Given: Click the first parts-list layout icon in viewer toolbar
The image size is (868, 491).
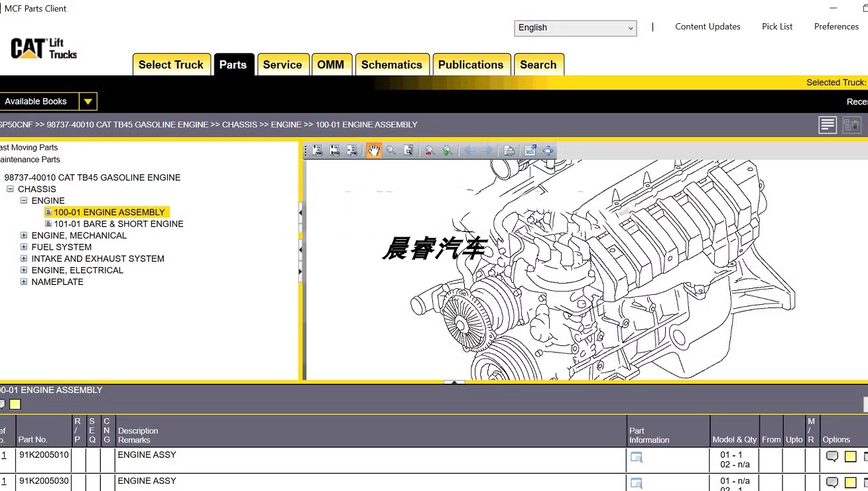Looking at the screenshot, I should click(318, 150).
